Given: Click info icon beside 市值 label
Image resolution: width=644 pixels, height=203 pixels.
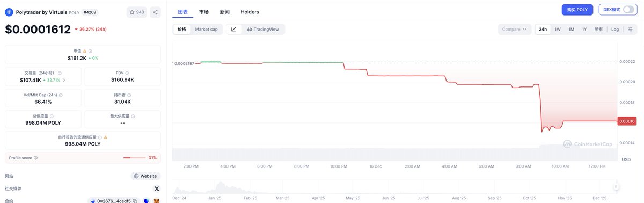Looking at the screenshot, I should tap(90, 51).
